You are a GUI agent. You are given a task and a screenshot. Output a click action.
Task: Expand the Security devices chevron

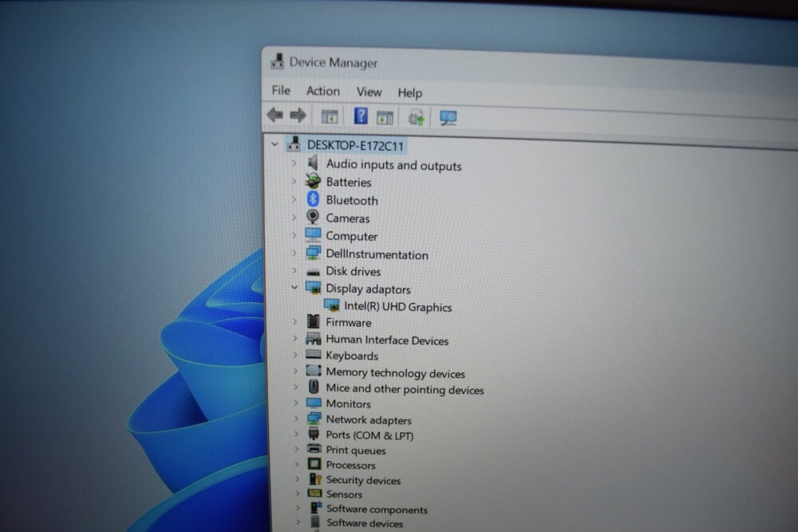(x=297, y=479)
